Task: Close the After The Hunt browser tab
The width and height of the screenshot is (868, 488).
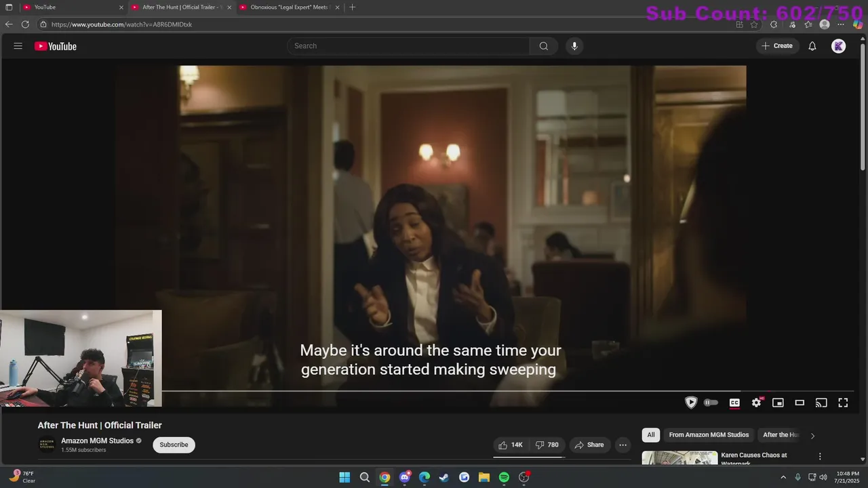Action: click(x=229, y=7)
